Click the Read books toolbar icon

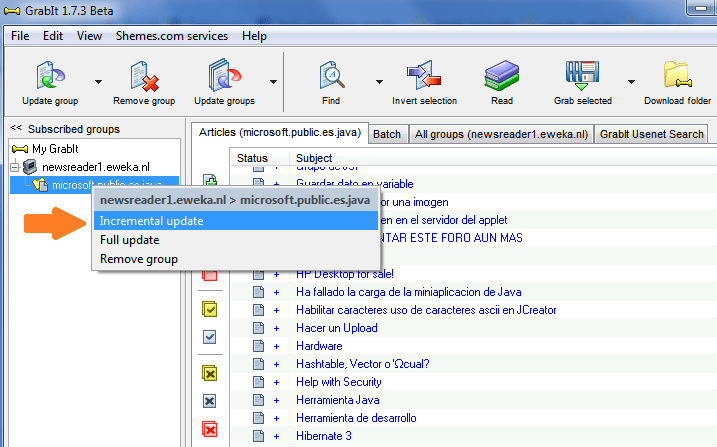click(502, 76)
